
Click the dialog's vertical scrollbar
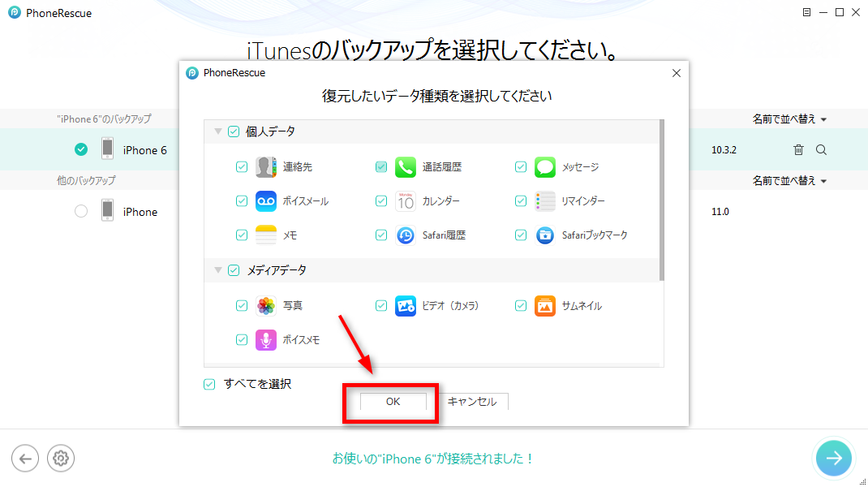(x=661, y=200)
